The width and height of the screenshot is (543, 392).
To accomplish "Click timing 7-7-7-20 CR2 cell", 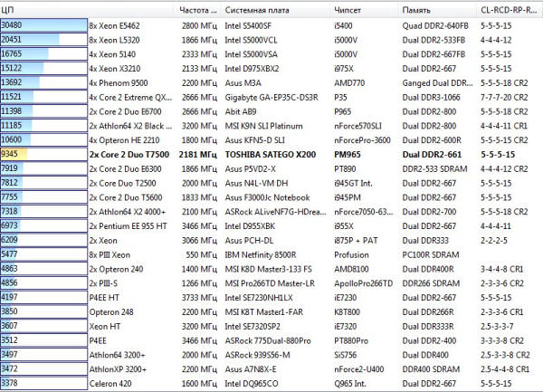I will (x=504, y=97).
